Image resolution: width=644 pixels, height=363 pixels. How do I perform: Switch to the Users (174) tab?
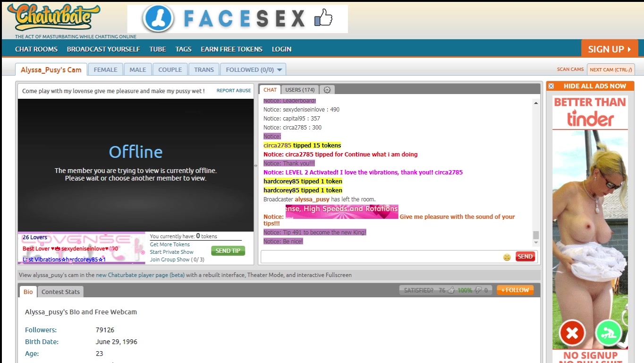coord(300,90)
